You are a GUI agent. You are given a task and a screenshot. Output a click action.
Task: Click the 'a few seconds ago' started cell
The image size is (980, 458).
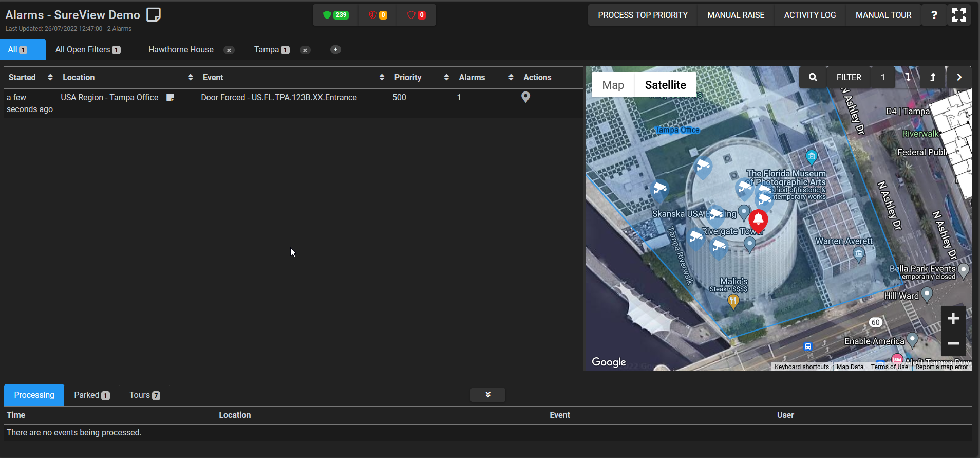point(30,103)
